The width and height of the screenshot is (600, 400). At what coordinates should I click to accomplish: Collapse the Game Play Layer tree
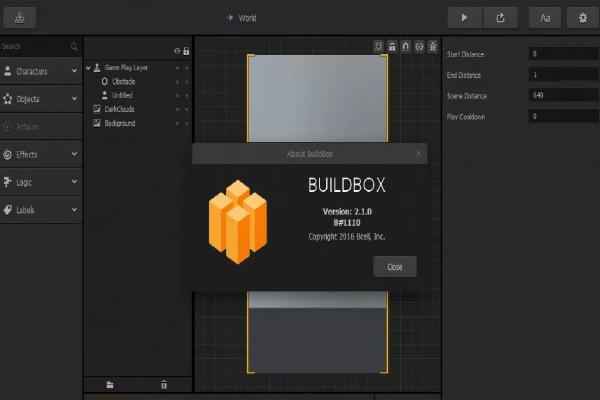88,68
